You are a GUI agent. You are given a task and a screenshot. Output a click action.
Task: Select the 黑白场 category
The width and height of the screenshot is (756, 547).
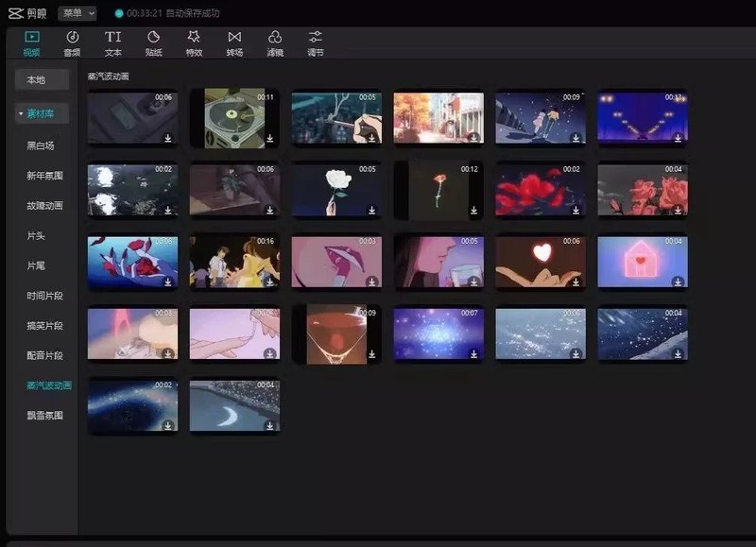(x=41, y=145)
